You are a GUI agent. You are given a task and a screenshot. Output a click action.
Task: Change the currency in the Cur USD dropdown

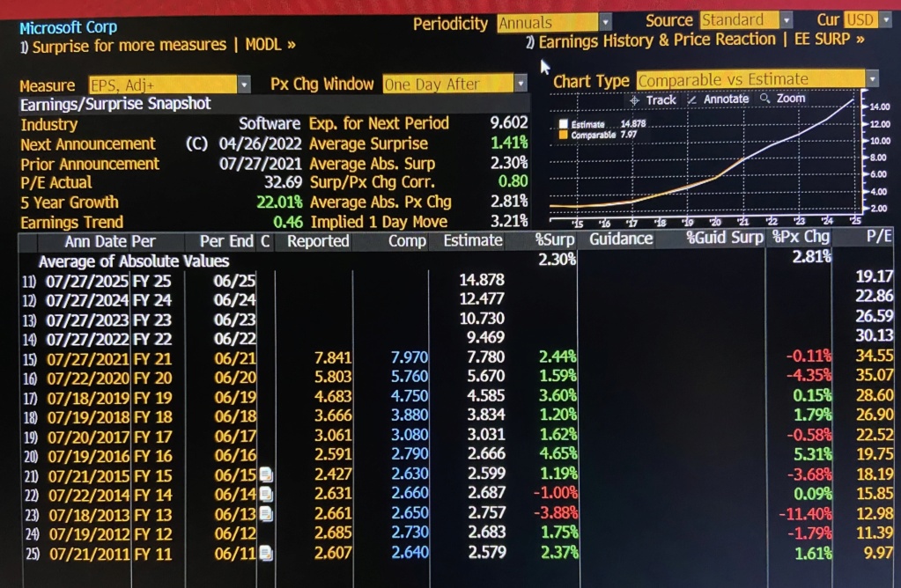click(x=868, y=20)
